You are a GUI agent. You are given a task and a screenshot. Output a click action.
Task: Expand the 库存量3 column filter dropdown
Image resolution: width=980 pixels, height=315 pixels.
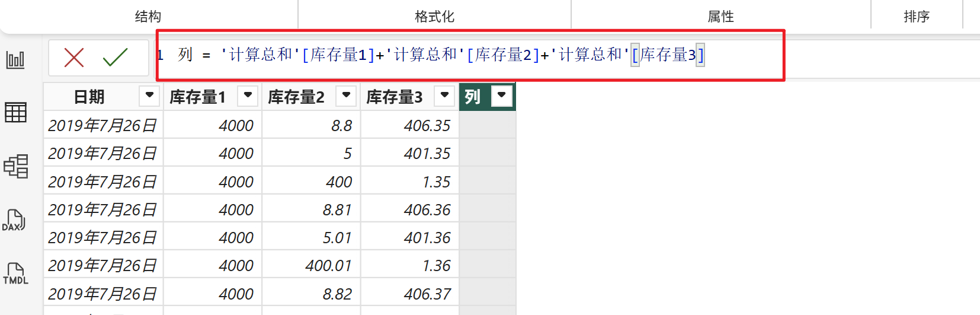point(444,96)
